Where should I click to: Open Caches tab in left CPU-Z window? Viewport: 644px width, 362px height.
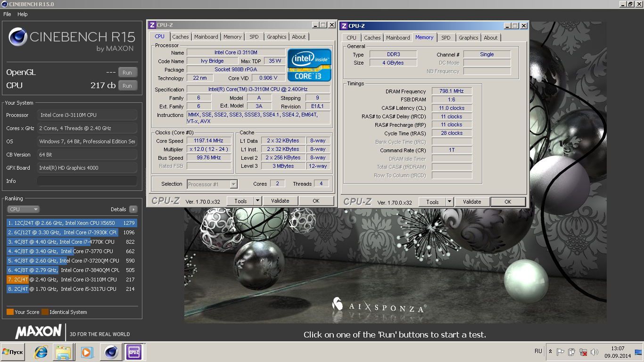coord(180,37)
